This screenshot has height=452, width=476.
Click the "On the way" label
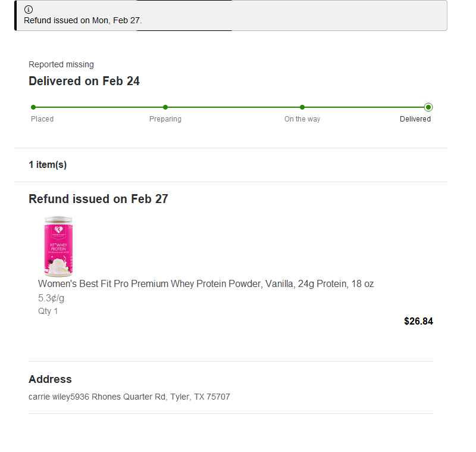pyautogui.click(x=302, y=119)
